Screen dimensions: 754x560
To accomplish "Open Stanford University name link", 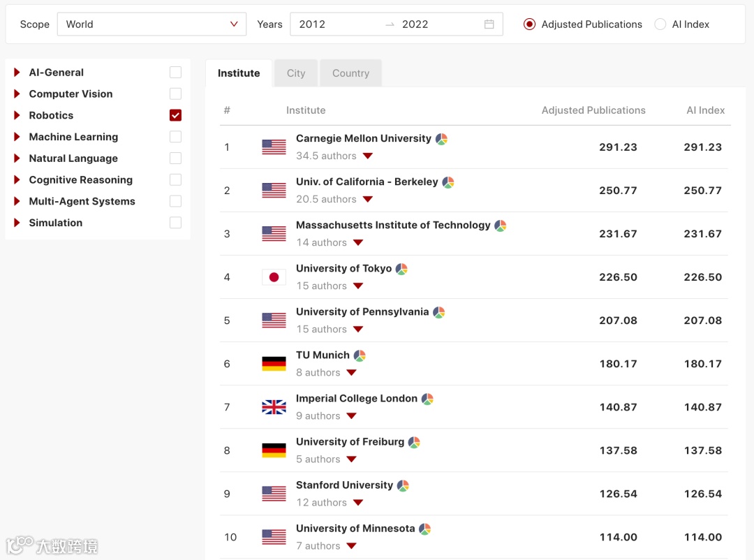I will pos(344,485).
